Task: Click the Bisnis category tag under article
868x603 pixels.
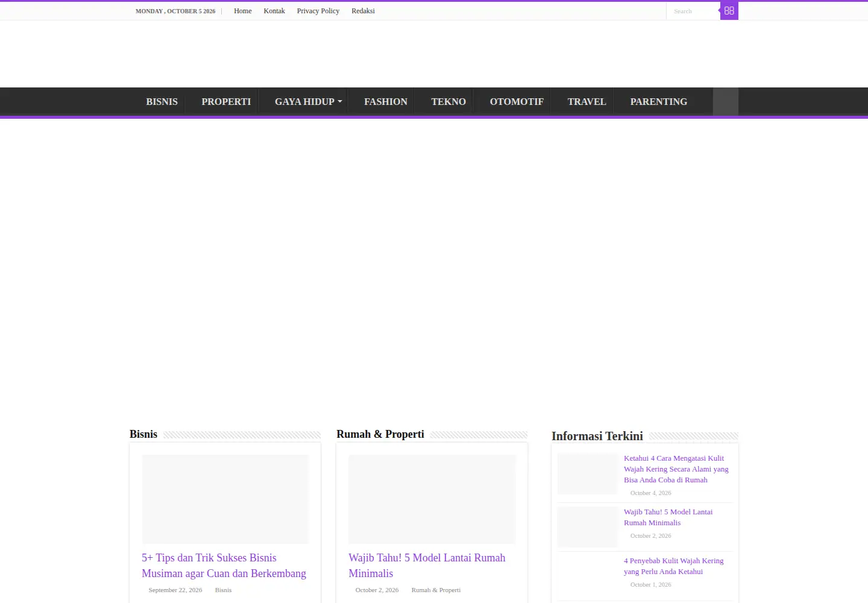Action: [x=223, y=590]
